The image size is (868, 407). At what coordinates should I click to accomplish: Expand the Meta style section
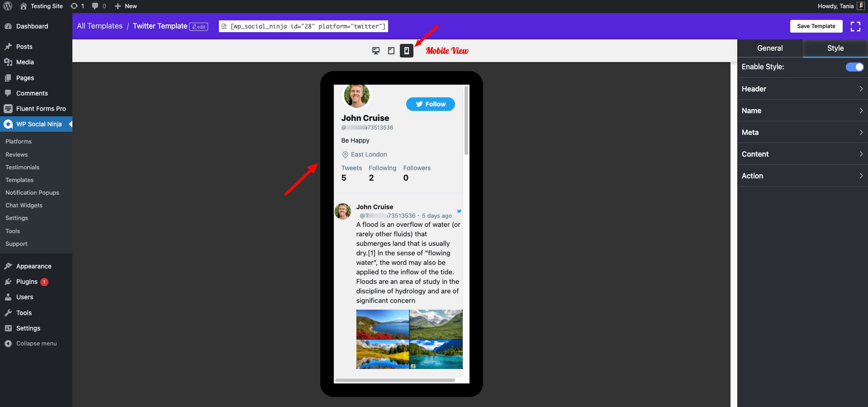(x=802, y=132)
